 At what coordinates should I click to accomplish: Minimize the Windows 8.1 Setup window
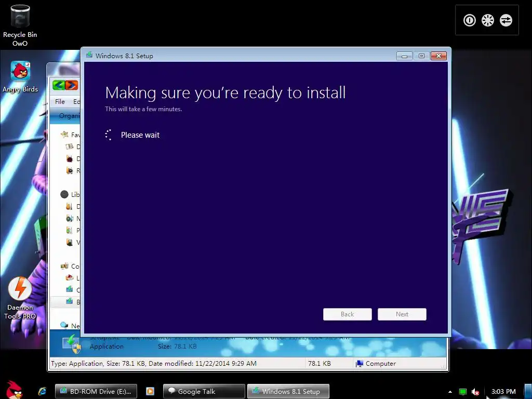click(404, 56)
